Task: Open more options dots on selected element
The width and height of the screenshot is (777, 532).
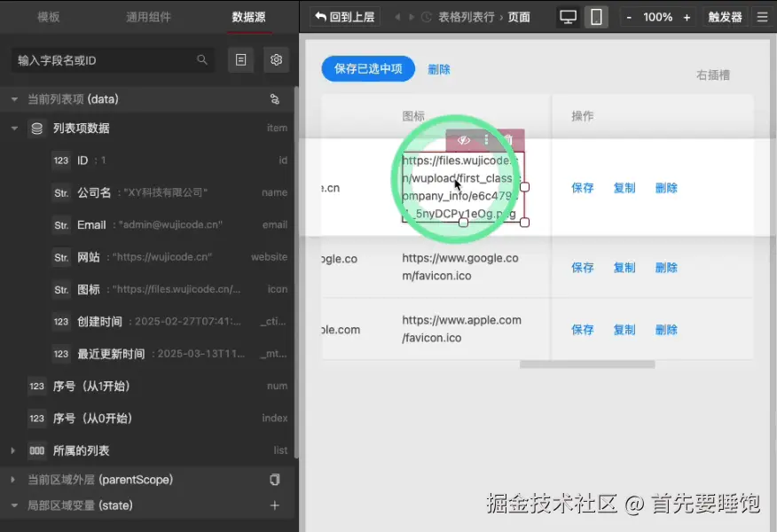Action: click(x=486, y=140)
